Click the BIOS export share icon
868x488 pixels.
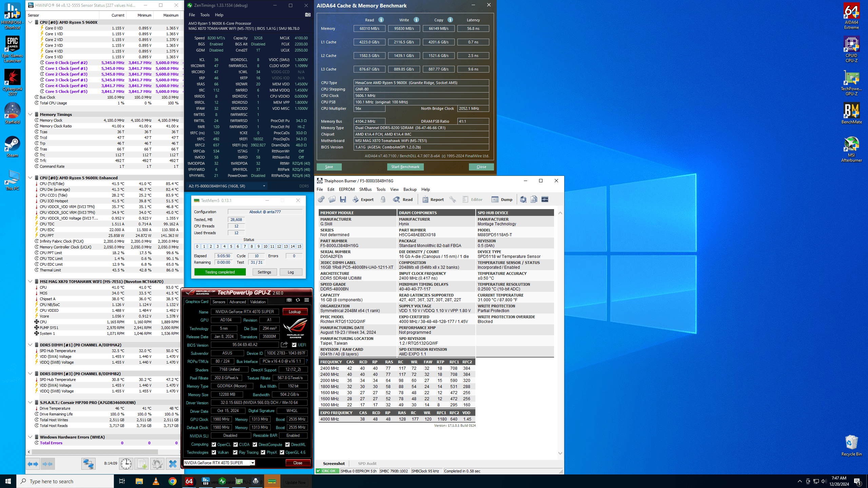(x=284, y=345)
